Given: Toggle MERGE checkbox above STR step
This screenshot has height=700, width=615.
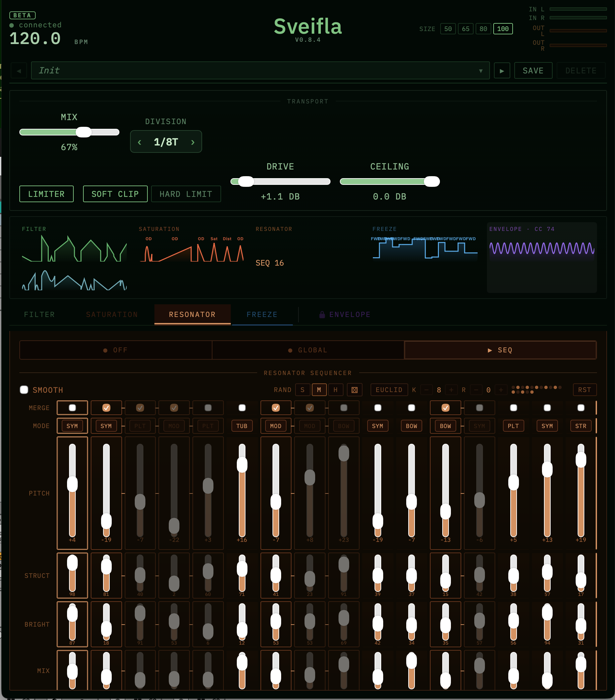Looking at the screenshot, I should tap(581, 407).
